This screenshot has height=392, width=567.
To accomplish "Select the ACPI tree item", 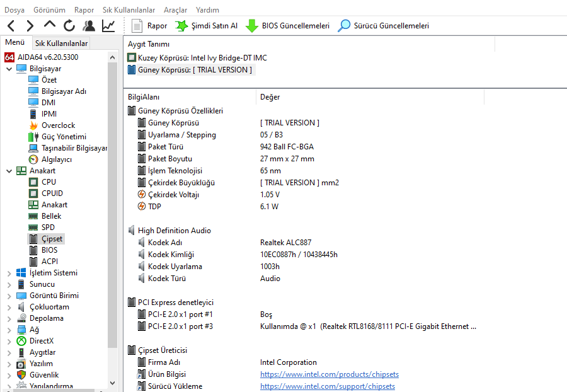I will point(50,262).
